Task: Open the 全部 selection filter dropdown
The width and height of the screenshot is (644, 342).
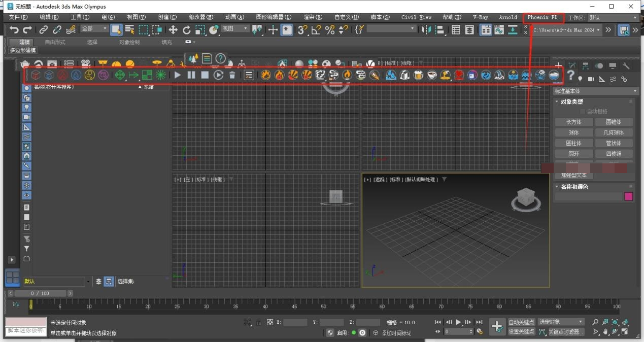Action: point(94,29)
